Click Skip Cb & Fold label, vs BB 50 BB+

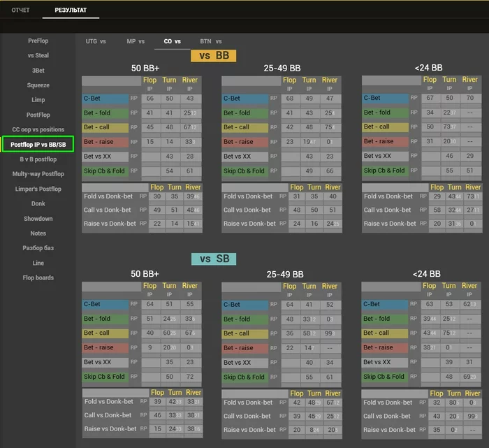pos(105,171)
